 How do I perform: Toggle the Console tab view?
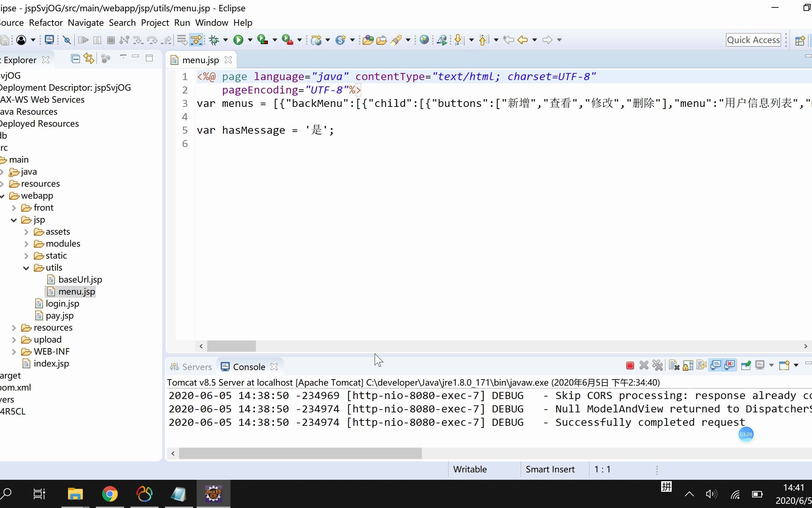pos(248,367)
